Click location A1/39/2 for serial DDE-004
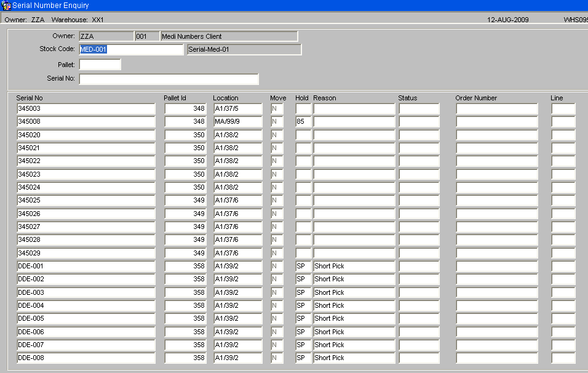Viewport: 588px width, 373px height. pyautogui.click(x=238, y=306)
